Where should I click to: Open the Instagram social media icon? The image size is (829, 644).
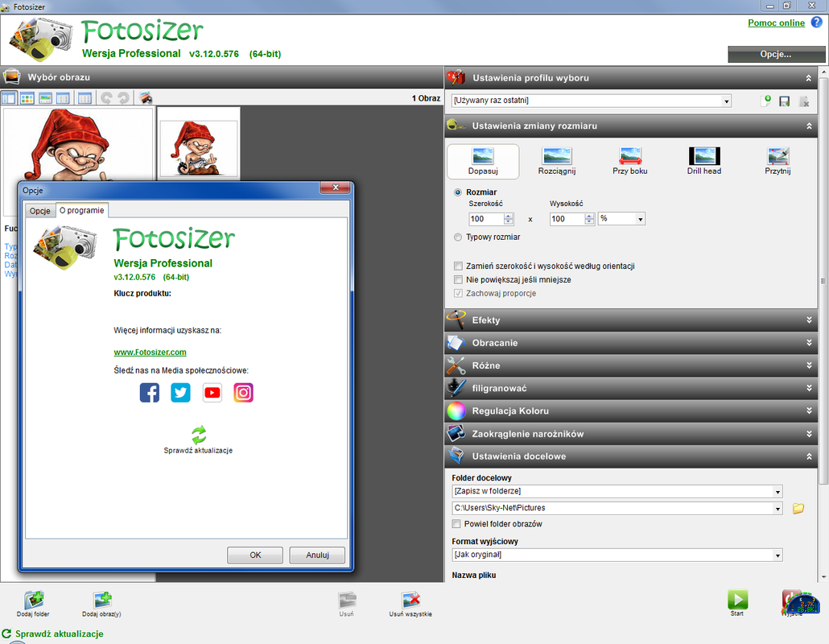coord(243,393)
